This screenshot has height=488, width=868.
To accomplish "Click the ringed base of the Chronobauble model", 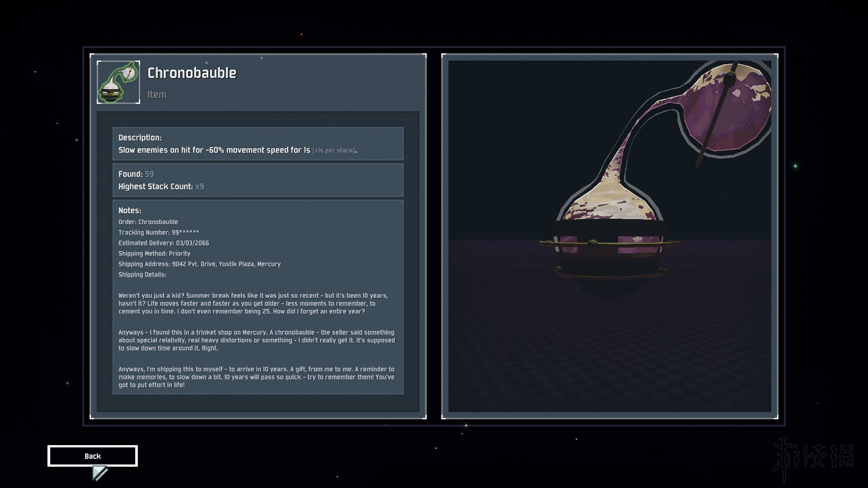I will (609, 257).
